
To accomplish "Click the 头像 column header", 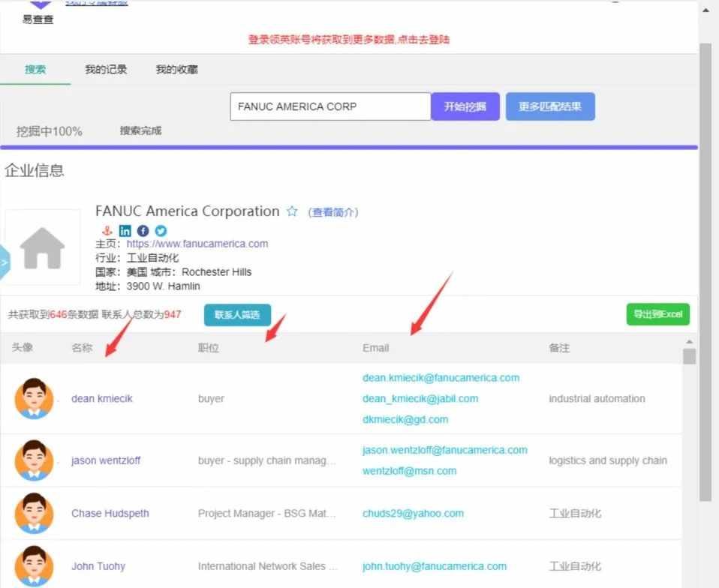I will coord(22,347).
